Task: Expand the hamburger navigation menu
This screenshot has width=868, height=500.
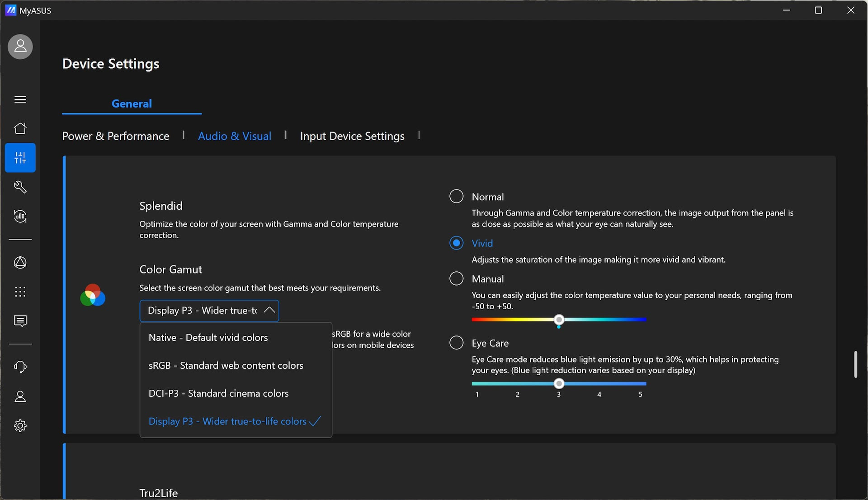Action: click(20, 99)
